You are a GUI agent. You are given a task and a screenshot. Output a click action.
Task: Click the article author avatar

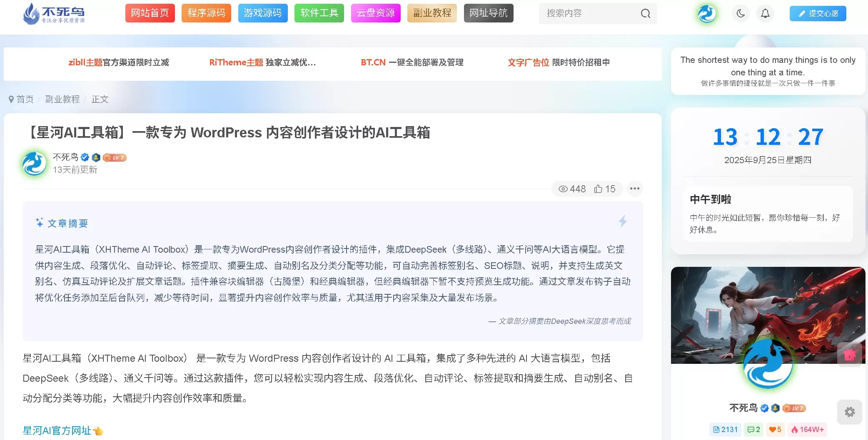(x=35, y=164)
